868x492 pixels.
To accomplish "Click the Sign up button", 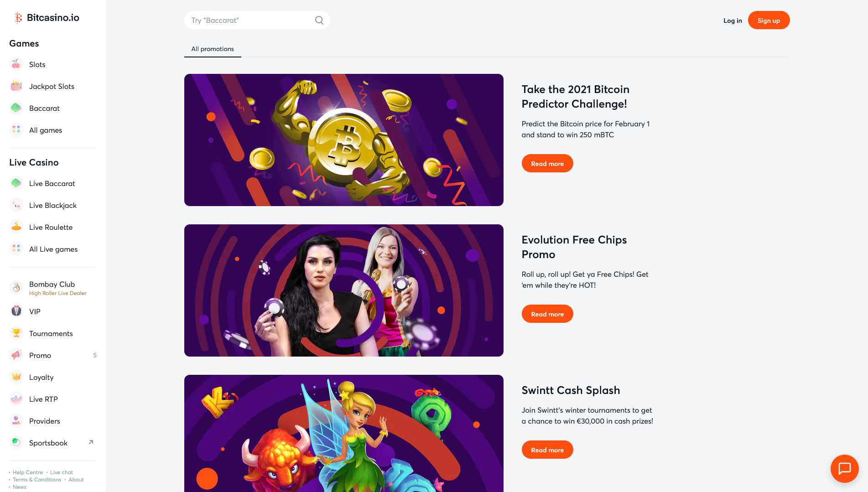I will (769, 20).
